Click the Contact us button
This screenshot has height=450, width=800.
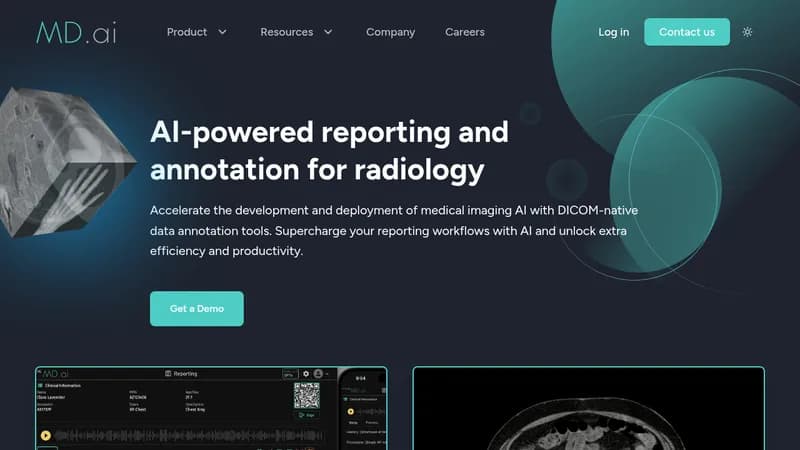pyautogui.click(x=687, y=32)
